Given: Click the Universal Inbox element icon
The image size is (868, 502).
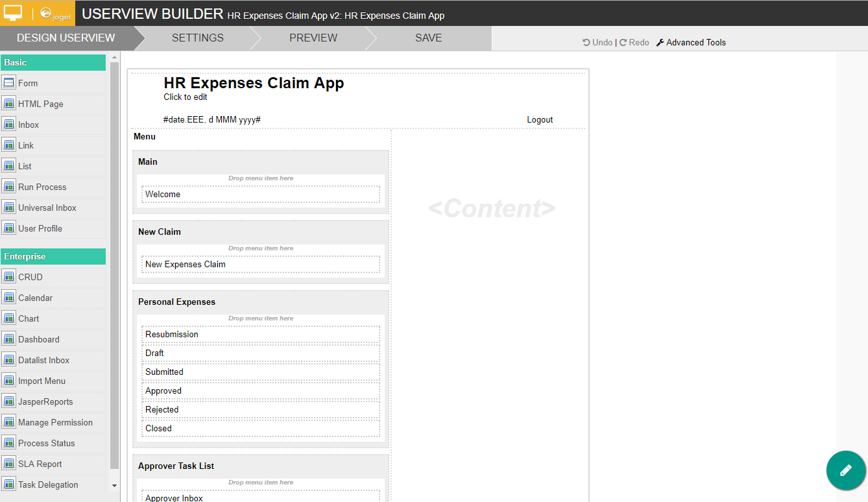Looking at the screenshot, I should coord(8,207).
